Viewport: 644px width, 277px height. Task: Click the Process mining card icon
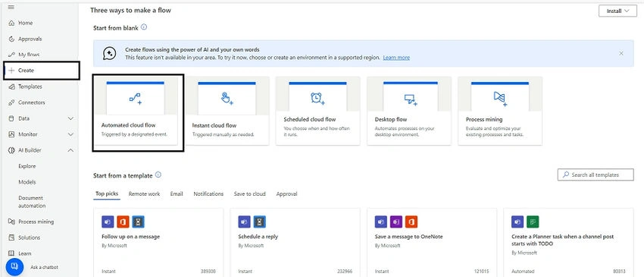(x=500, y=99)
